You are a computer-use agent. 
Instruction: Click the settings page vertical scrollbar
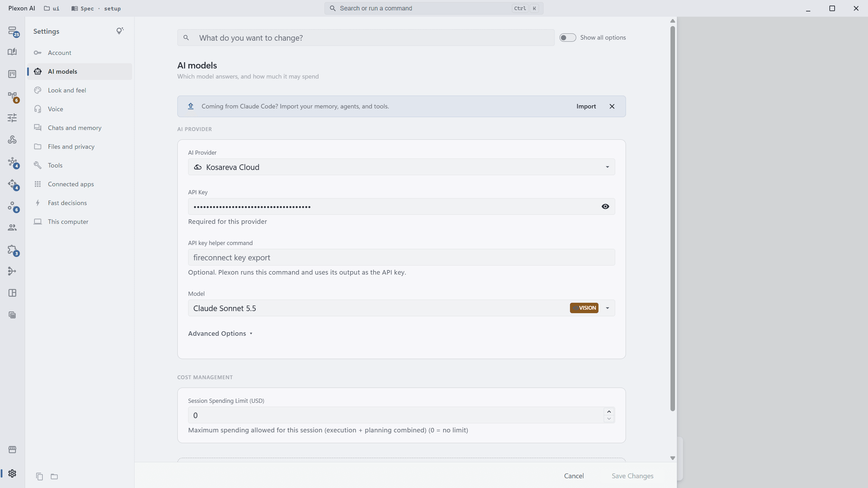pos(673,219)
